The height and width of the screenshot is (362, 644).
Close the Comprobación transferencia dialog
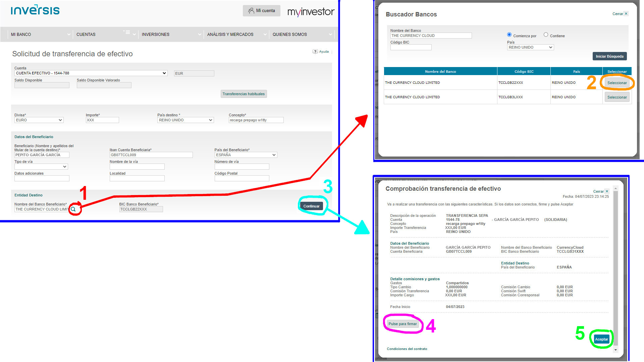point(607,191)
